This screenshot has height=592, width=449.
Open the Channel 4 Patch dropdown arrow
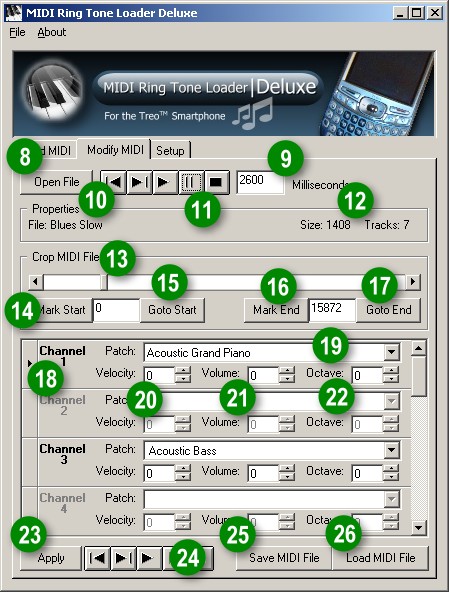pyautogui.click(x=392, y=500)
